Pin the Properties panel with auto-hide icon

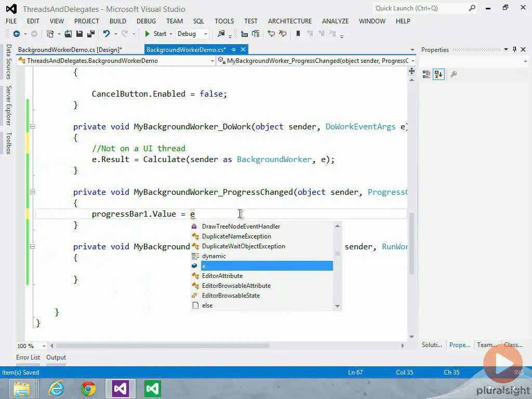pyautogui.click(x=515, y=49)
